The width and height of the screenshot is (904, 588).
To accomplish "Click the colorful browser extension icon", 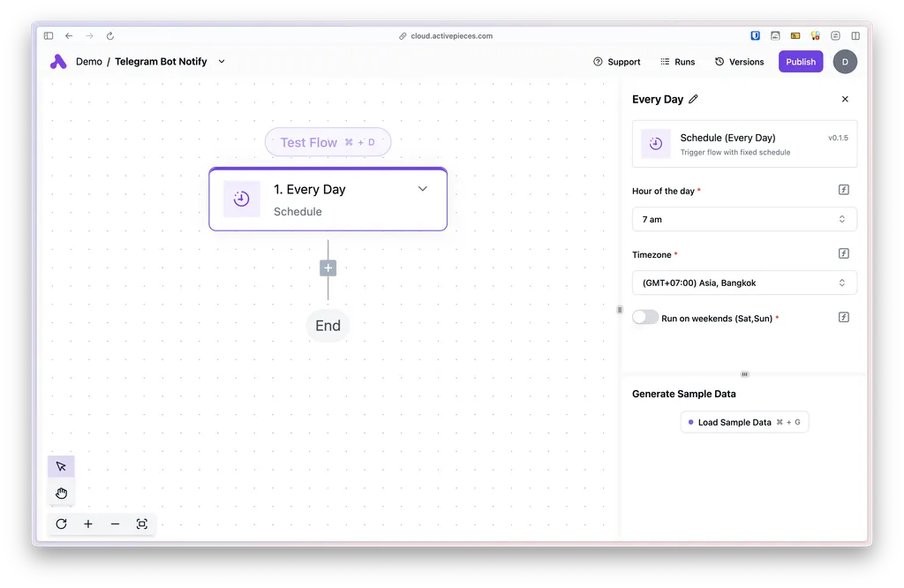I will (x=815, y=35).
